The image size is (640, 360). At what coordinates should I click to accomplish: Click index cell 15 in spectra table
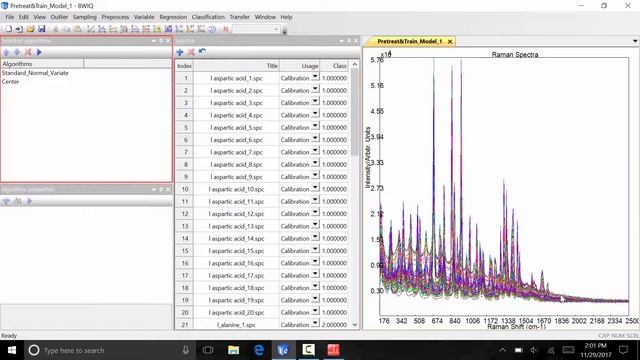184,251
